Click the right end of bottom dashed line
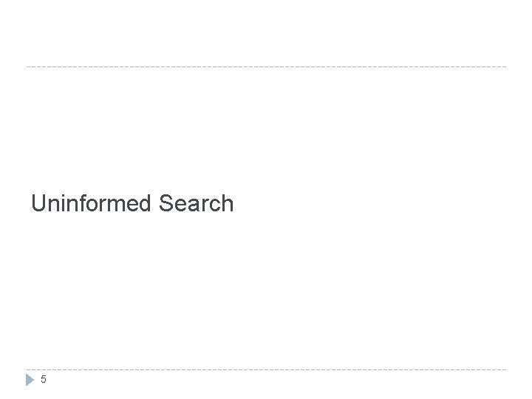This screenshot has height=399, width=532. (x=505, y=369)
